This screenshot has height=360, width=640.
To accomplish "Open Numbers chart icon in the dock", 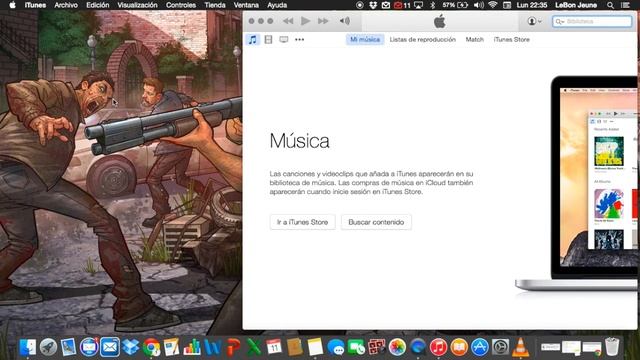I will 192,347.
